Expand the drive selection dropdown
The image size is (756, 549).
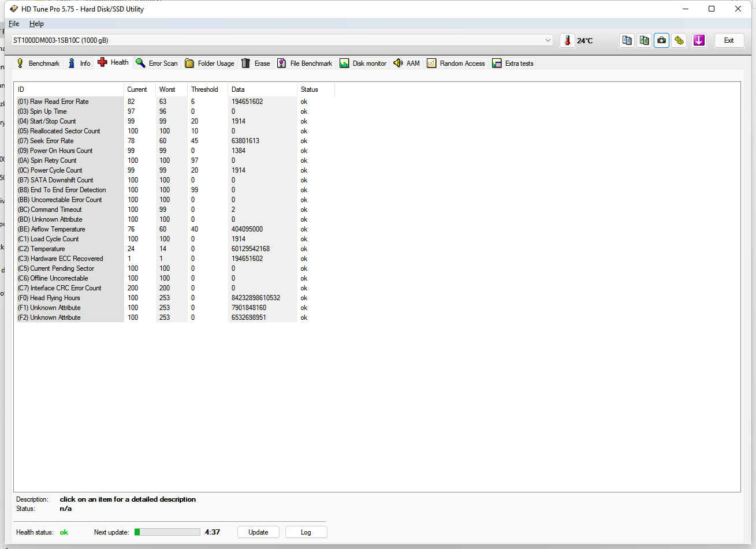click(x=548, y=40)
